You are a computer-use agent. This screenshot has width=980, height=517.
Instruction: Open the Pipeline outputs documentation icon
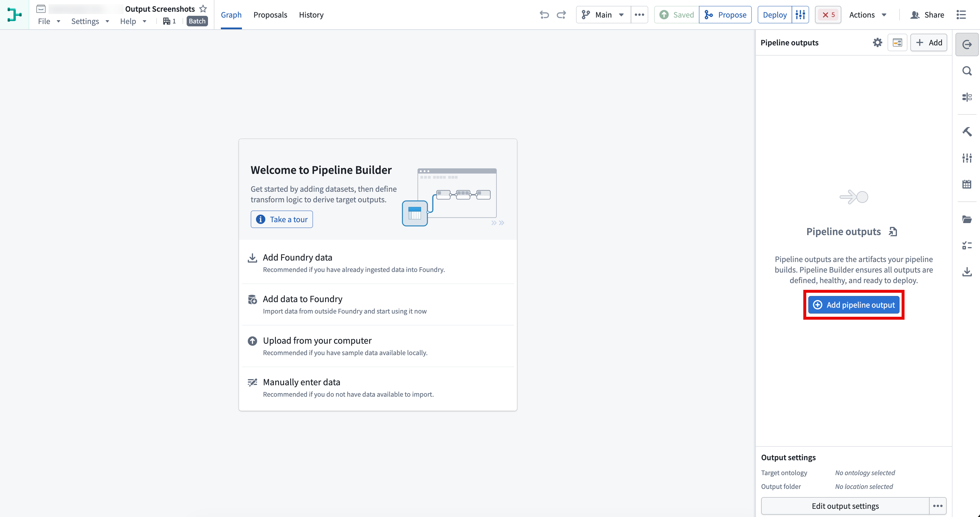click(x=893, y=232)
